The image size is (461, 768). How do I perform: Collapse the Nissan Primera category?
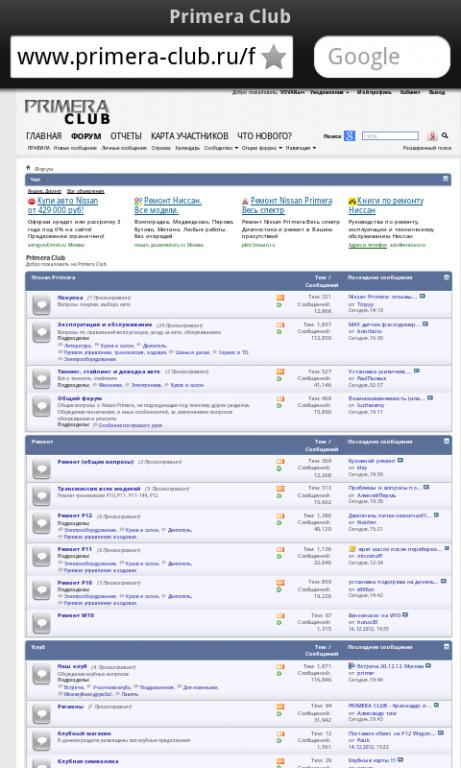pos(446,277)
